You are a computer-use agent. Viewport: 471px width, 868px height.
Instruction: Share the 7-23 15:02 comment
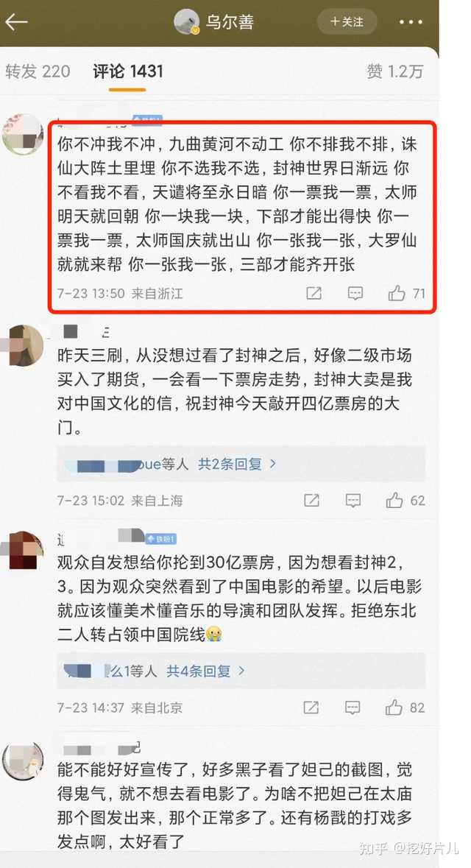[311, 501]
